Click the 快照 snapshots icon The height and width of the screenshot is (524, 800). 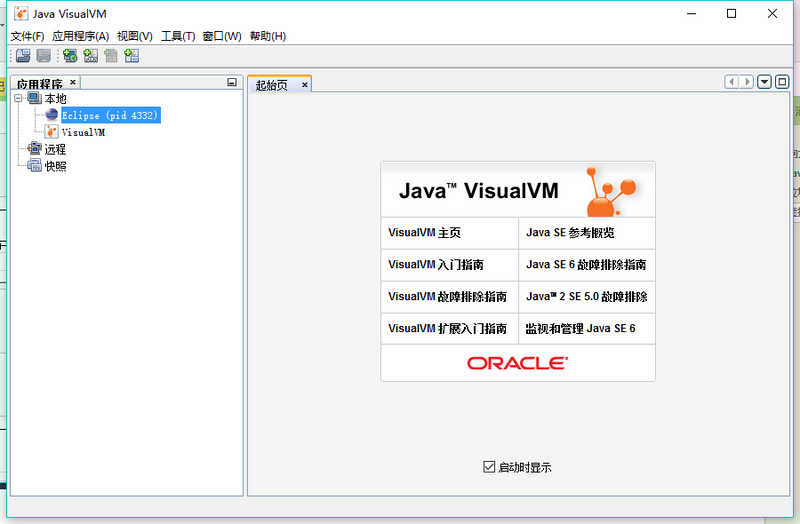pos(35,165)
